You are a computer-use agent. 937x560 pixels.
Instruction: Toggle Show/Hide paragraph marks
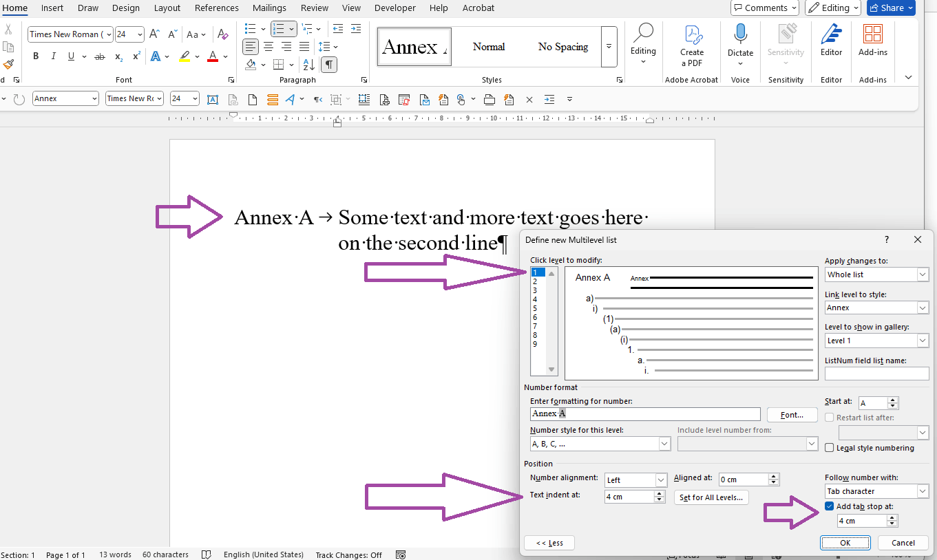pyautogui.click(x=328, y=65)
